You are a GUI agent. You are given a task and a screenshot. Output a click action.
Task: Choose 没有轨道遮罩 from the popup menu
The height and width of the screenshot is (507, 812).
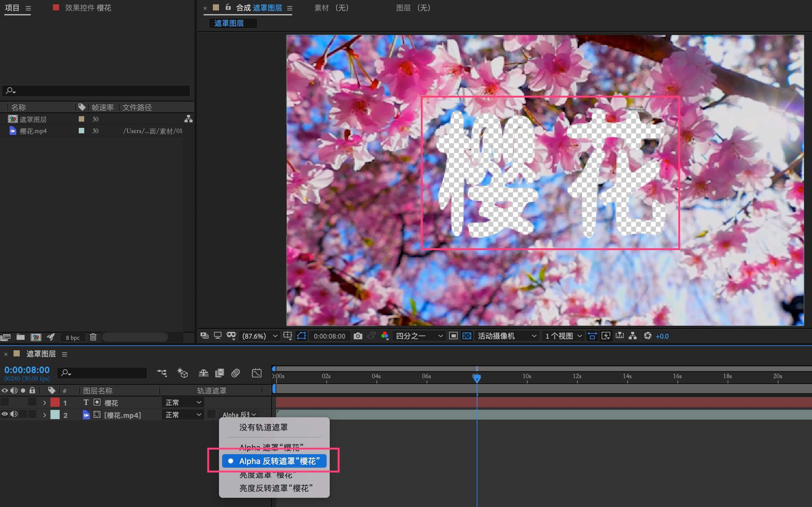pos(263,427)
